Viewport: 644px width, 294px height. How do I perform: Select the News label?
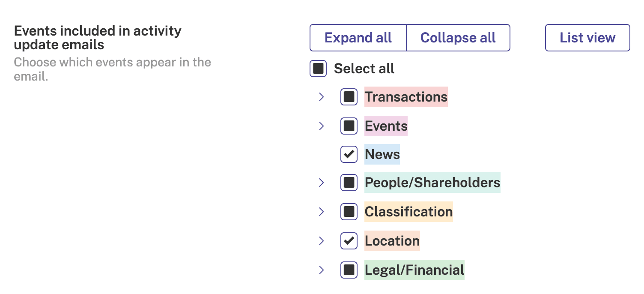tap(382, 154)
